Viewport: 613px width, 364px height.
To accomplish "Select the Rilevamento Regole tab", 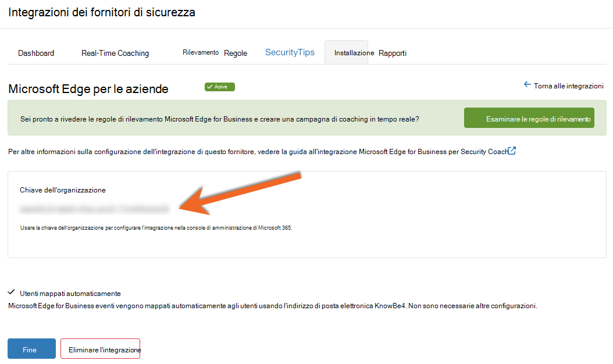I will pos(215,53).
